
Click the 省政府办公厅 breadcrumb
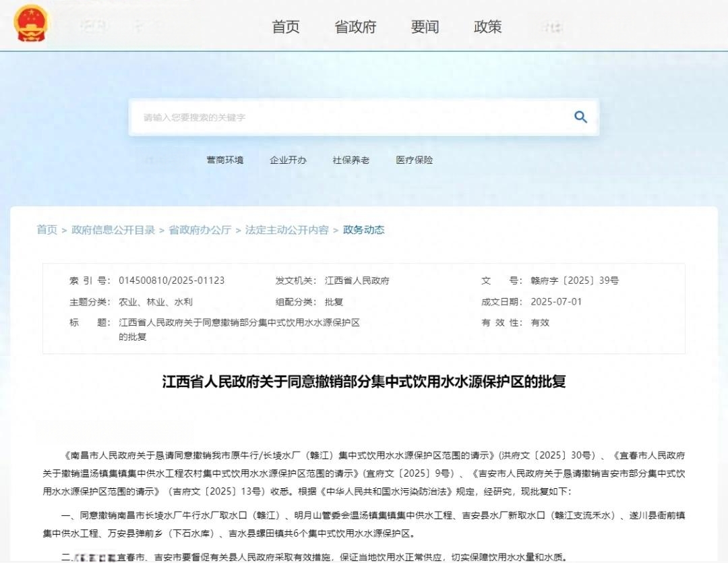(x=200, y=230)
